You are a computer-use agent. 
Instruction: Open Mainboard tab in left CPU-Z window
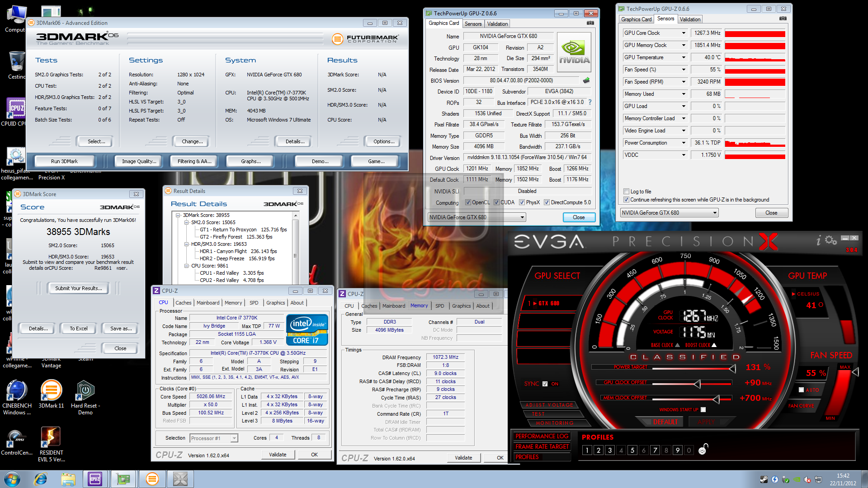click(208, 303)
